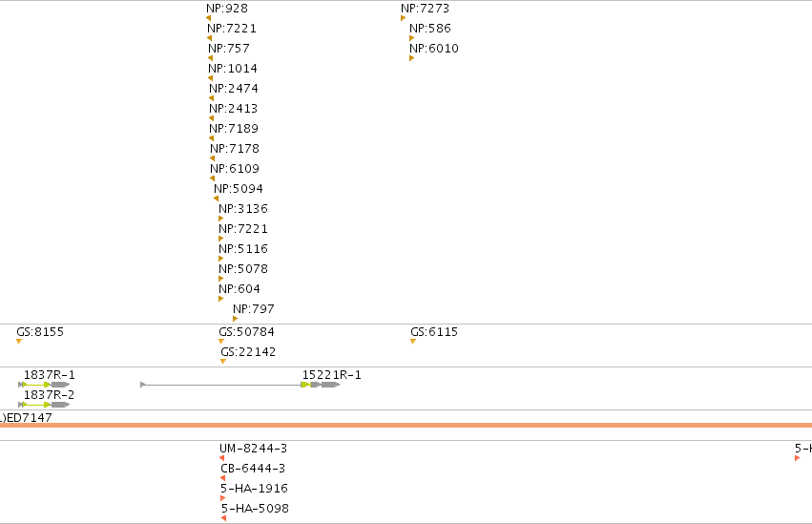Click the red arrow under 5-HA-5098
Screen dimensions: 812x524
223,518
